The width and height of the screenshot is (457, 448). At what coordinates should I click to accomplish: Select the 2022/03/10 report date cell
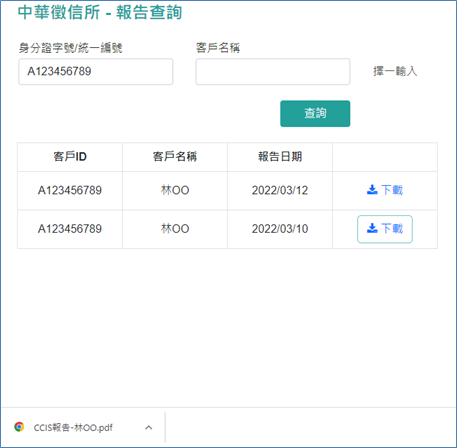[x=280, y=229]
